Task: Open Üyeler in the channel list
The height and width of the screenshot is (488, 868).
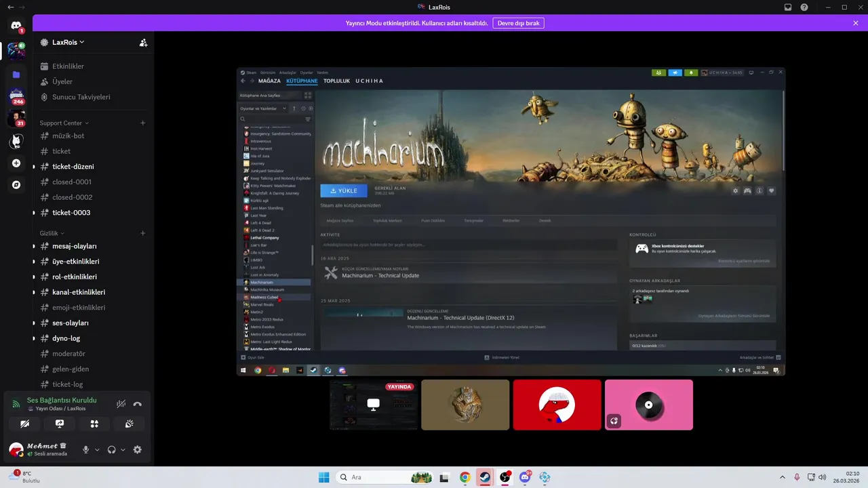Action: (x=93, y=81)
